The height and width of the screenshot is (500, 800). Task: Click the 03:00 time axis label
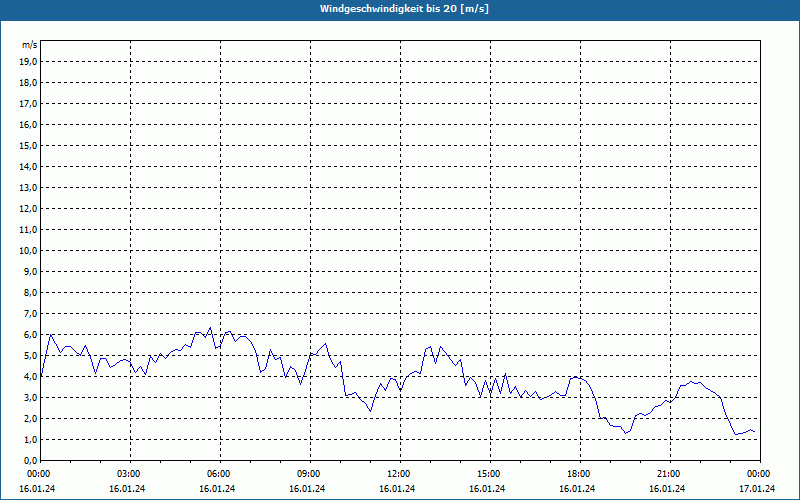click(x=130, y=473)
